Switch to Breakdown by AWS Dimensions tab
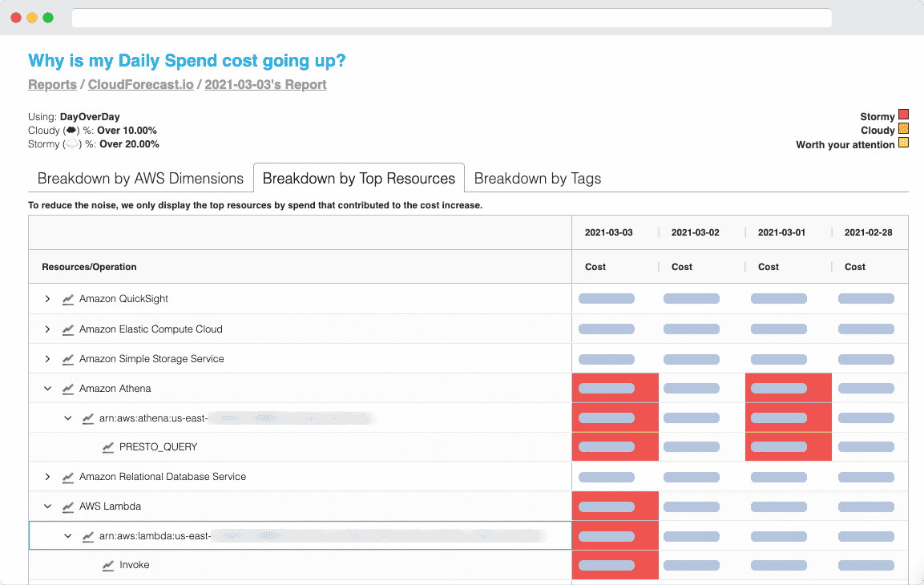Image resolution: width=924 pixels, height=585 pixels. (140, 179)
